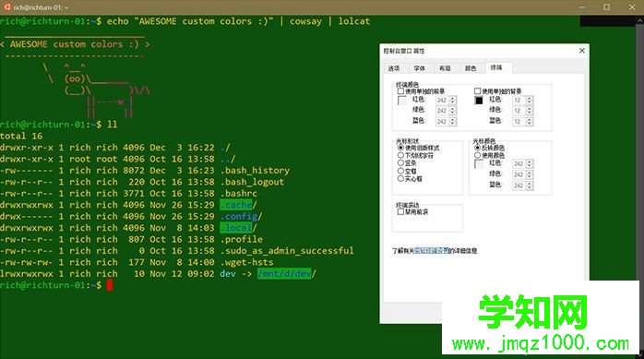
Task: Pick the 空框 cursor shape option
Action: coord(400,171)
